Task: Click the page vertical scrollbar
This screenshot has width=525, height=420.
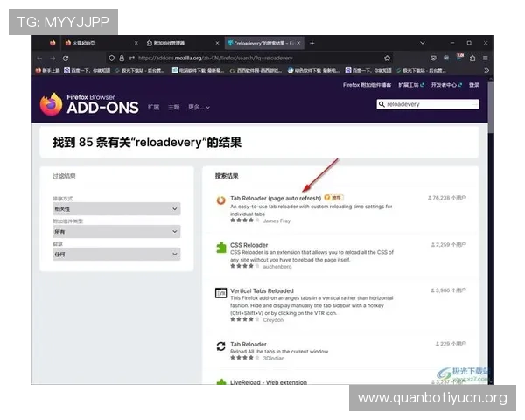Action: [x=491, y=107]
